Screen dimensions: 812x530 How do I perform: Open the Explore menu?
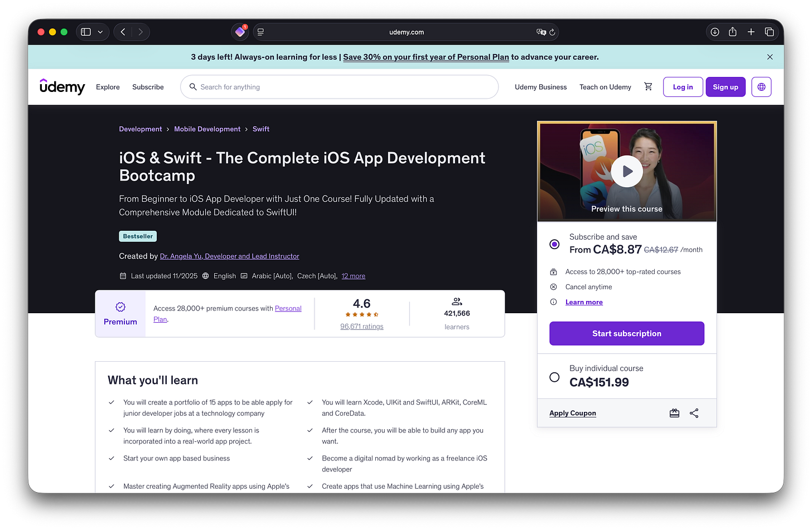[108, 87]
